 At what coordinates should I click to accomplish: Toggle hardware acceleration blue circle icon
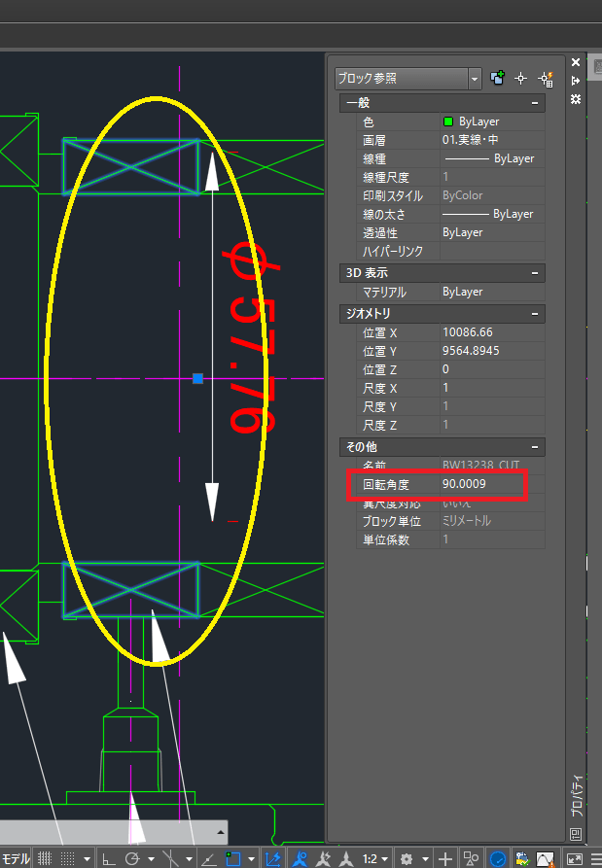498,858
